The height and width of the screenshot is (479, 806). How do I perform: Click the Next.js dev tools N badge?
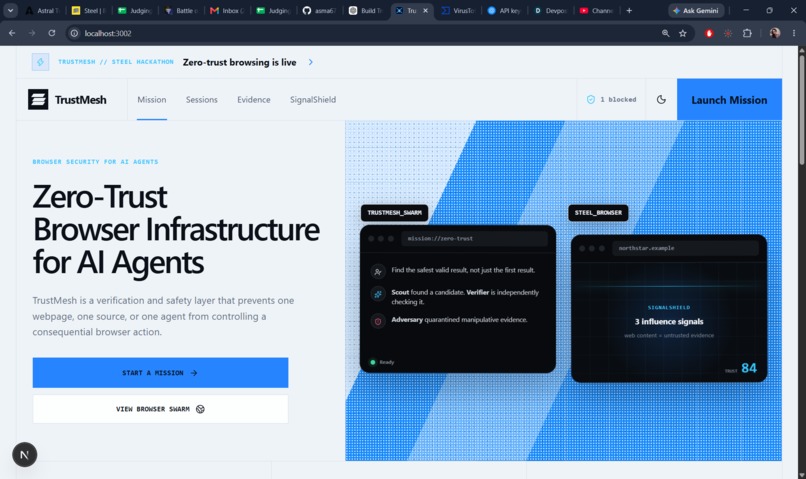[24, 455]
